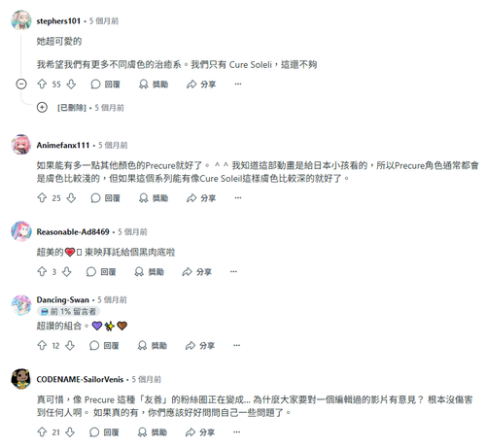Screen dimensions: 486x448
Task: Click the top 1% commenter badge
Action: (x=69, y=311)
